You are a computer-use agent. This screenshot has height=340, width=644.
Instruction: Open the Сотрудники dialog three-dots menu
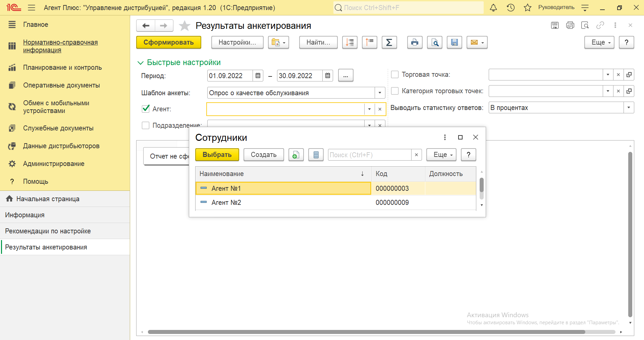click(x=445, y=137)
